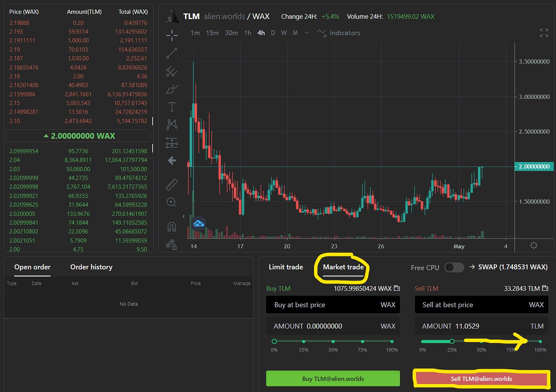
Task: Open chart settings gear icon
Action: pos(534,246)
